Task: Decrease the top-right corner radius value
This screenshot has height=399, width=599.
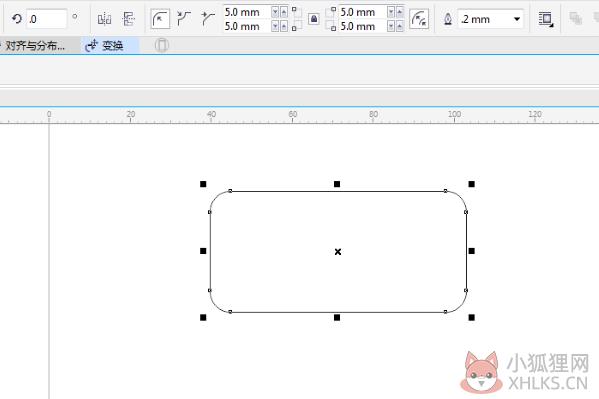Action: pos(391,12)
